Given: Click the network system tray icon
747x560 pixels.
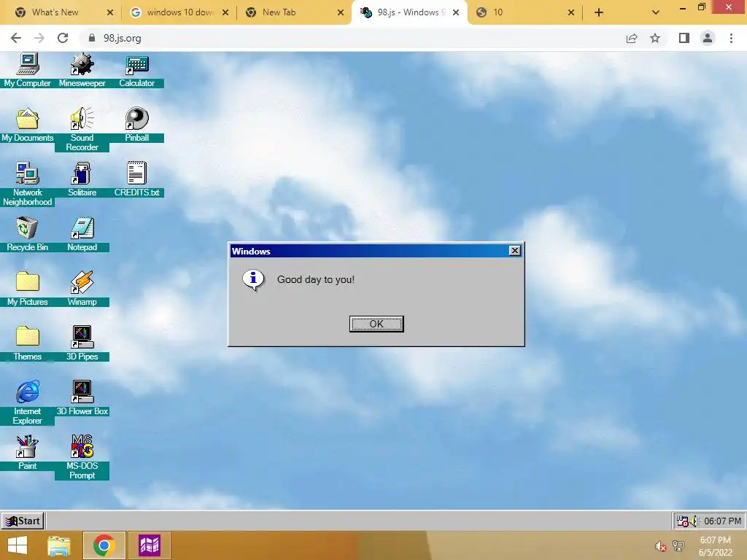Looking at the screenshot, I should 678,546.
